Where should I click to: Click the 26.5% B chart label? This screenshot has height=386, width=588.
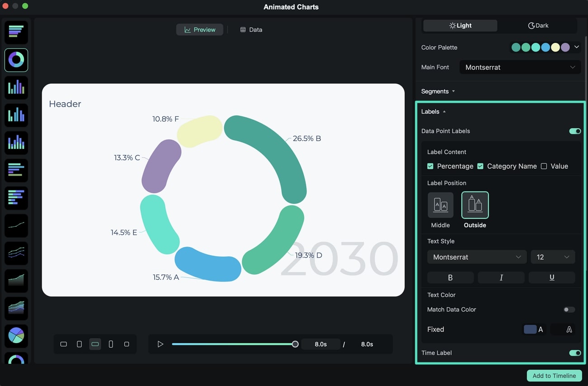(x=307, y=138)
